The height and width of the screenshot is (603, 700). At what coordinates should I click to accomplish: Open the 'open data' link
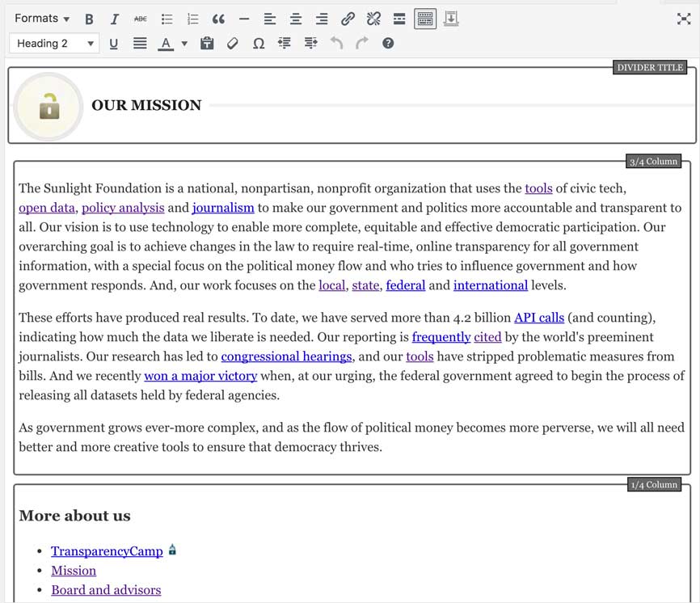(47, 208)
